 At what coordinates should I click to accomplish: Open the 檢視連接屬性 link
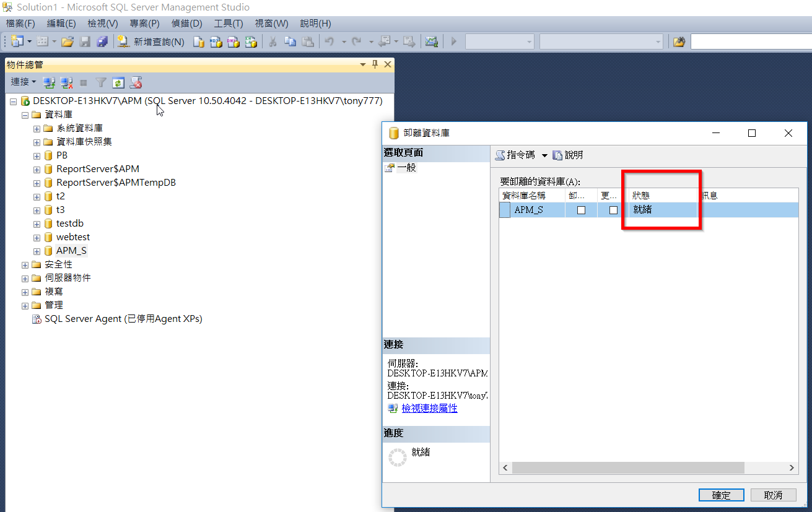[429, 409]
